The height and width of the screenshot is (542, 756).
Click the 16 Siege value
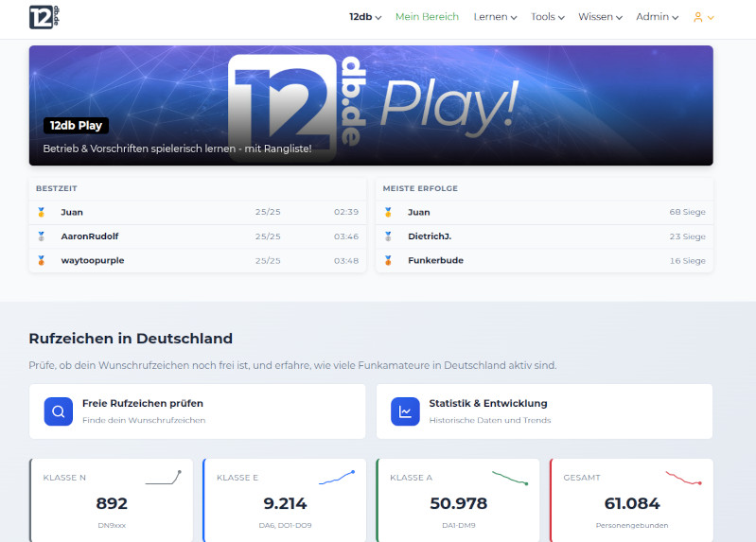point(687,260)
